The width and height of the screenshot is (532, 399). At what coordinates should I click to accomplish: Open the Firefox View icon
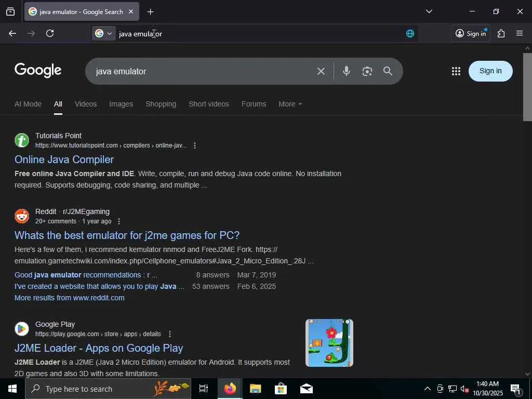(x=10, y=11)
